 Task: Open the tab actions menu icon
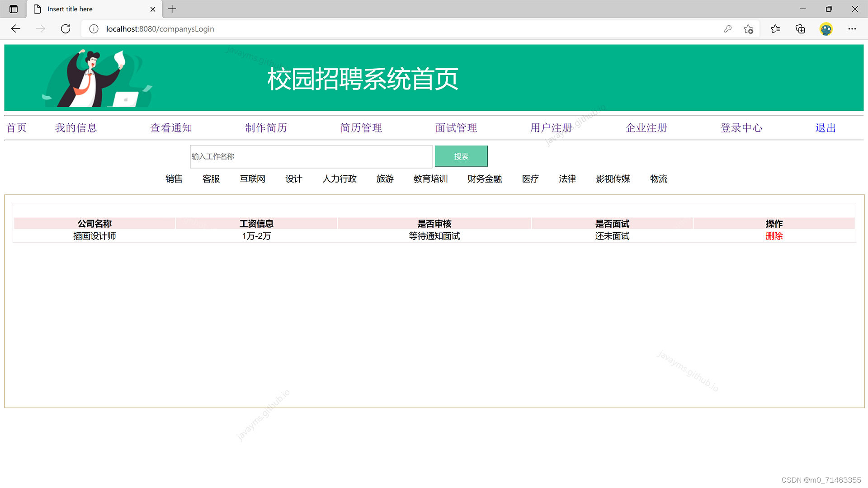(x=14, y=9)
